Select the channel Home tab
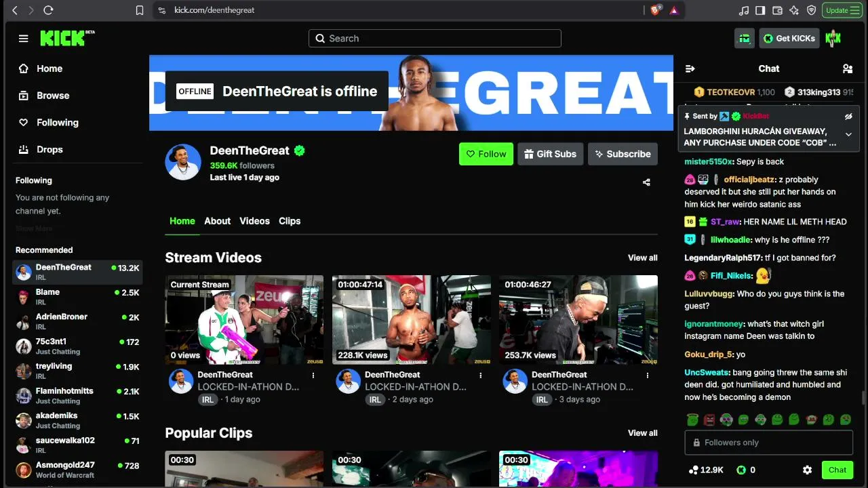 [182, 221]
